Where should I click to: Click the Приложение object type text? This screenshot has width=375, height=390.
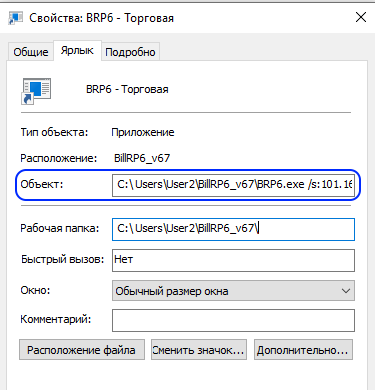143,132
